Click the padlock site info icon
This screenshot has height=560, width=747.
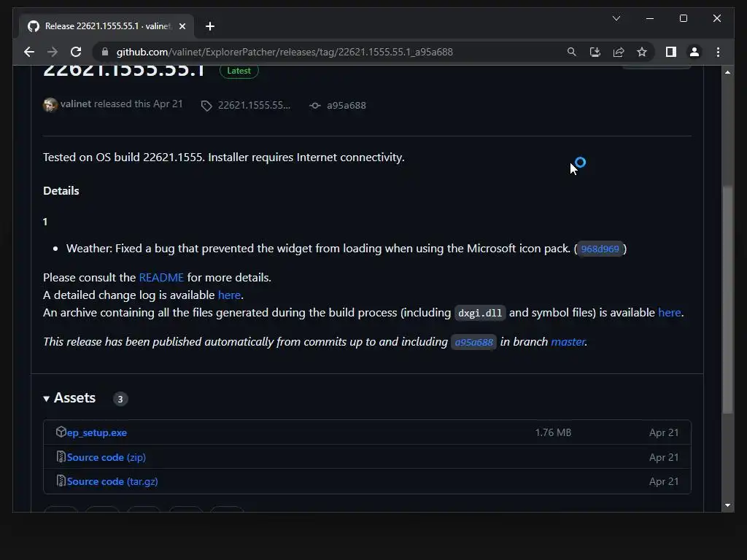pyautogui.click(x=105, y=52)
